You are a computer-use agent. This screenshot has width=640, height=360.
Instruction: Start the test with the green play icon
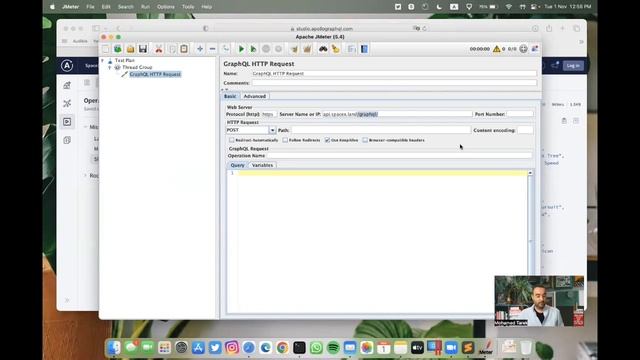click(x=241, y=49)
